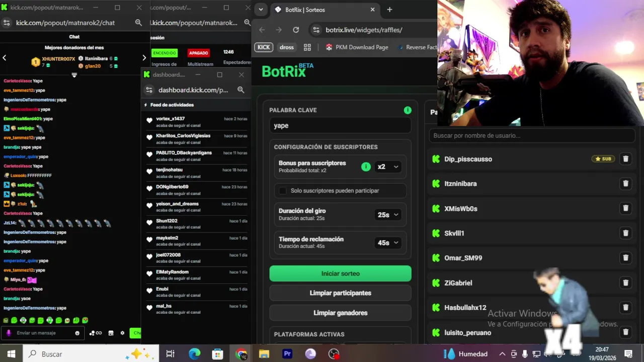Go to next top donors page
This screenshot has width=644, height=362.
pyautogui.click(x=144, y=58)
